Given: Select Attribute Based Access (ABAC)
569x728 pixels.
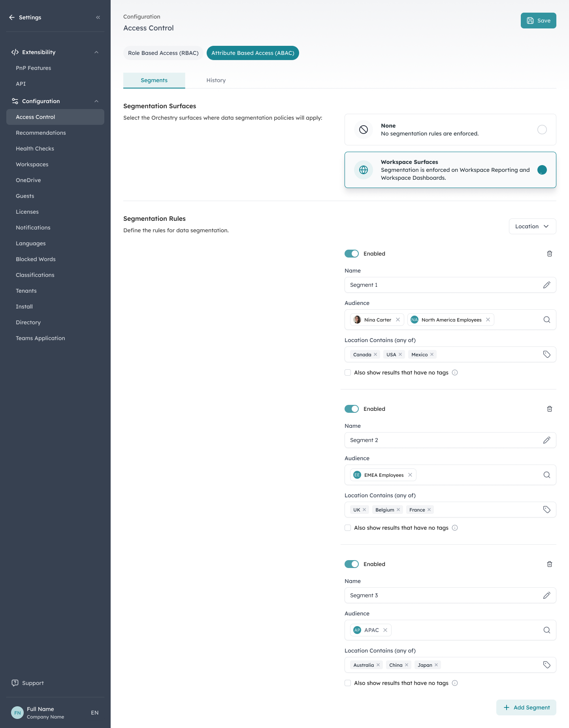Looking at the screenshot, I should tap(253, 53).
